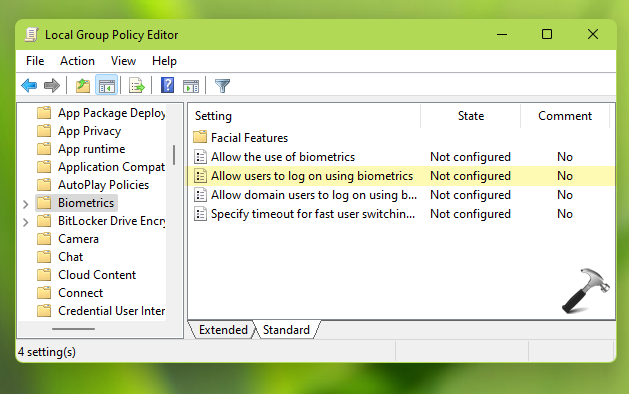Select Allow users to log on using biometrics
629x394 pixels.
pos(312,176)
